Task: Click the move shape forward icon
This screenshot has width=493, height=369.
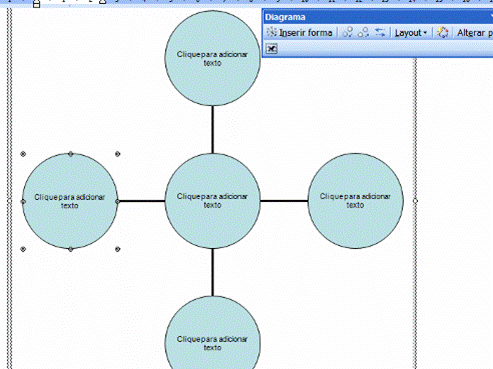Action: point(363,33)
